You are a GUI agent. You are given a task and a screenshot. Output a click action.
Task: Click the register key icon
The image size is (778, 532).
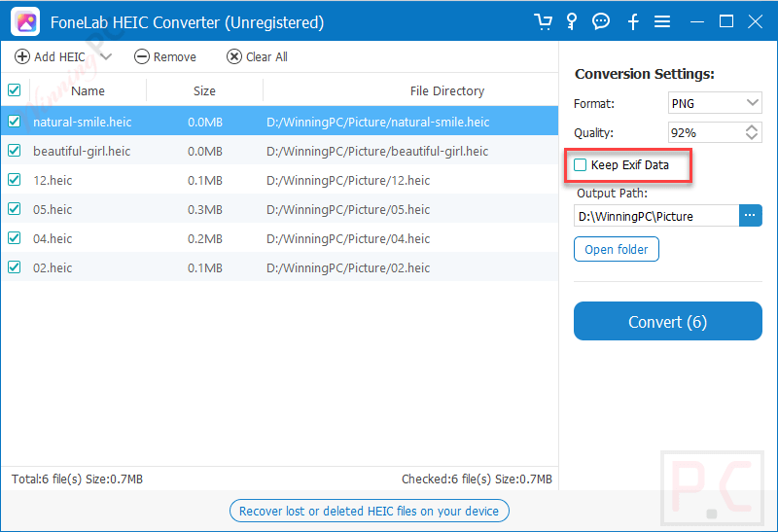(x=572, y=21)
